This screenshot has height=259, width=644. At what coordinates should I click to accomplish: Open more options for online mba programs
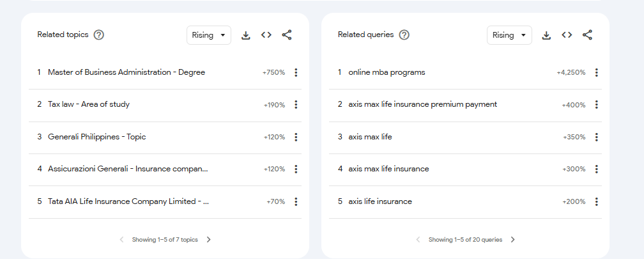596,73
